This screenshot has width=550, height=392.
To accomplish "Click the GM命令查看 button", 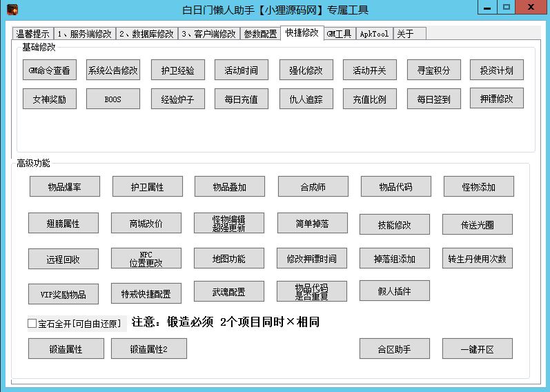I will pos(49,70).
